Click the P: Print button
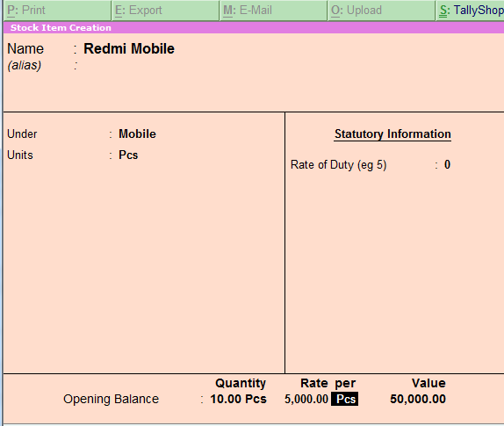This screenshot has width=504, height=426. click(x=57, y=11)
